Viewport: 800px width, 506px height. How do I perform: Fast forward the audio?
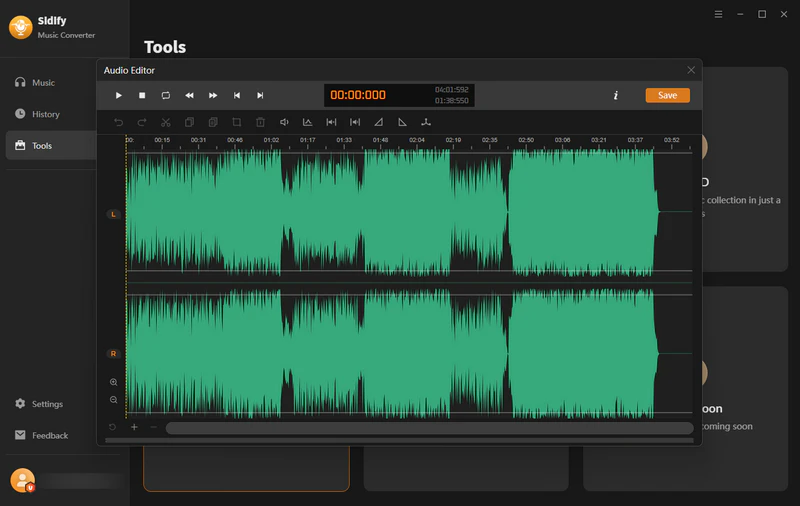coord(213,95)
